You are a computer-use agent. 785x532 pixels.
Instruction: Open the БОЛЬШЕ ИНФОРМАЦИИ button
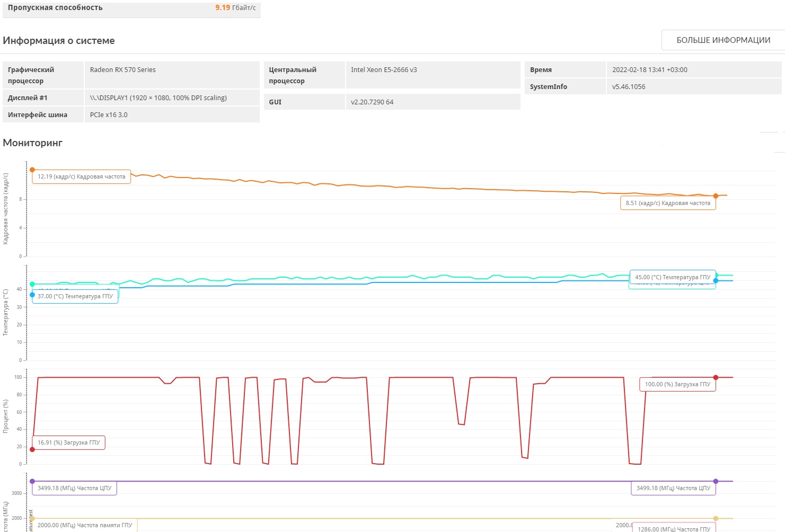723,40
